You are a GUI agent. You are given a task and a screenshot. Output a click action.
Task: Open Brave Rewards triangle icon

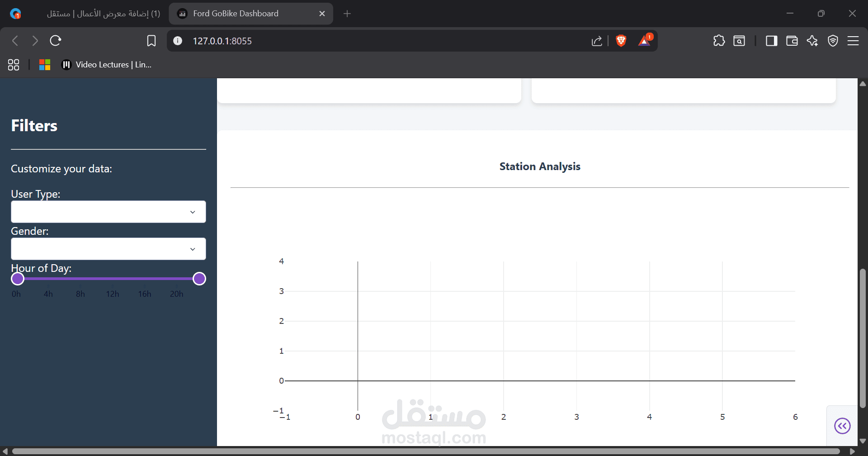(645, 41)
